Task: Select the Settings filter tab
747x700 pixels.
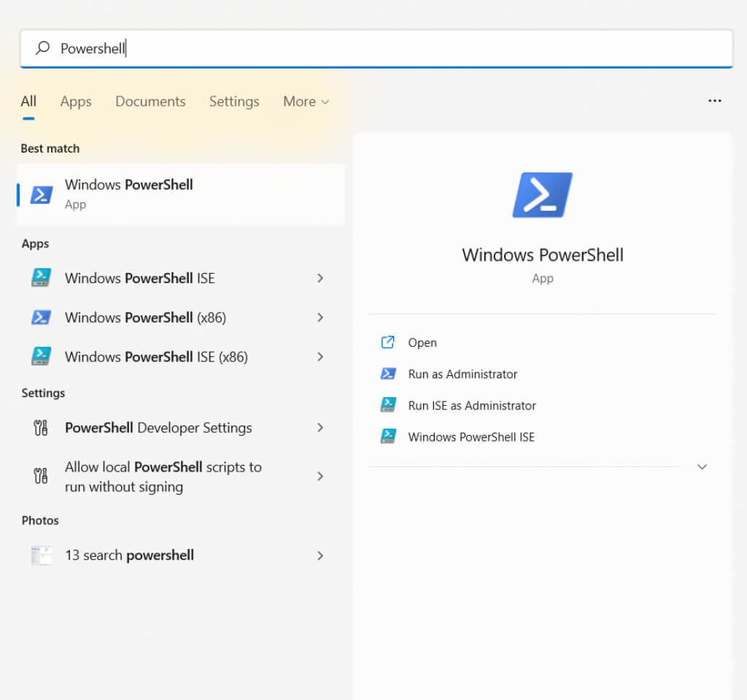Action: pos(234,101)
